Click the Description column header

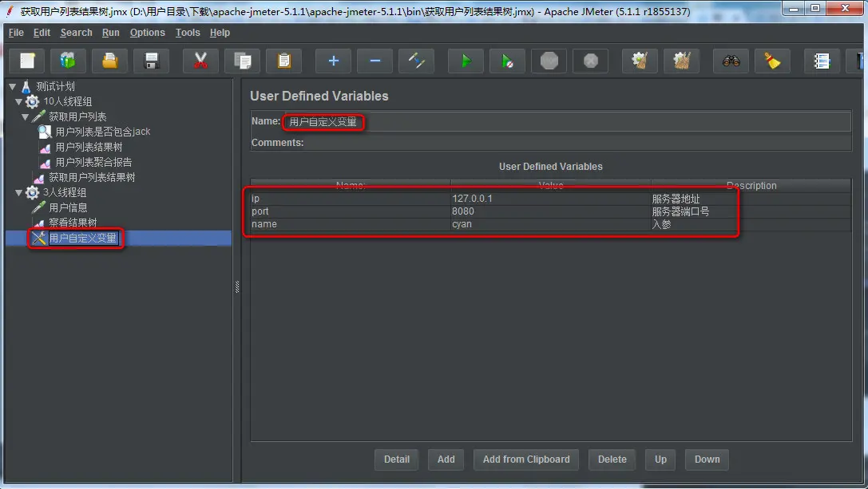[751, 185]
